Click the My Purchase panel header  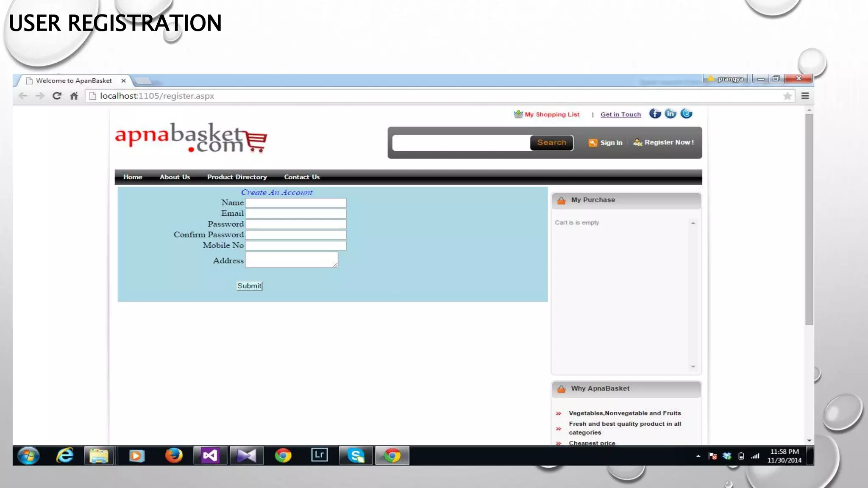coord(626,200)
